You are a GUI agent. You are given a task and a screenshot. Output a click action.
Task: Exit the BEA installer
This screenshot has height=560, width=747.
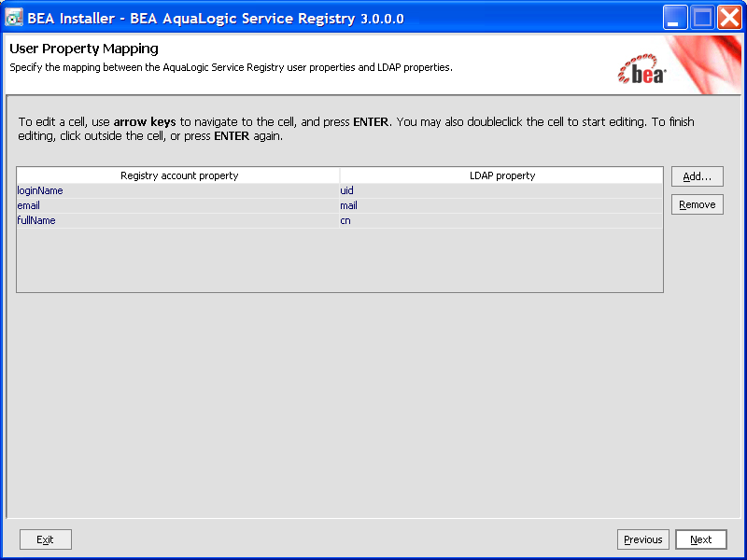tap(45, 539)
